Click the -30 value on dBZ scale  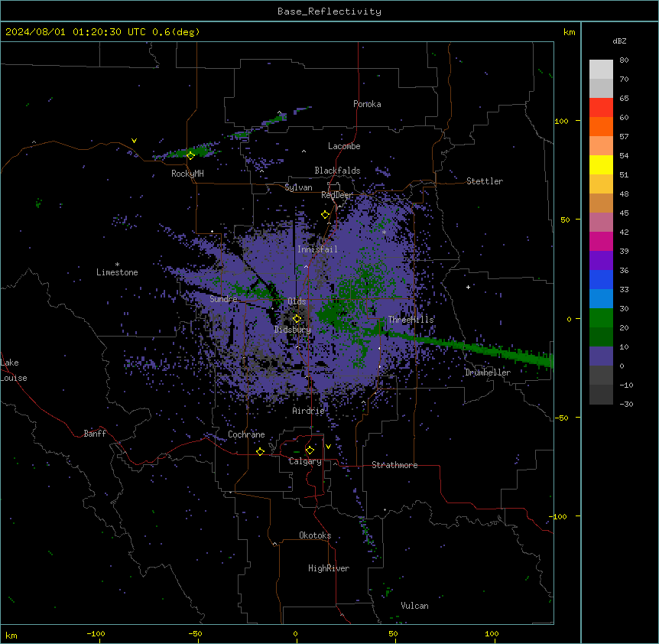[626, 404]
